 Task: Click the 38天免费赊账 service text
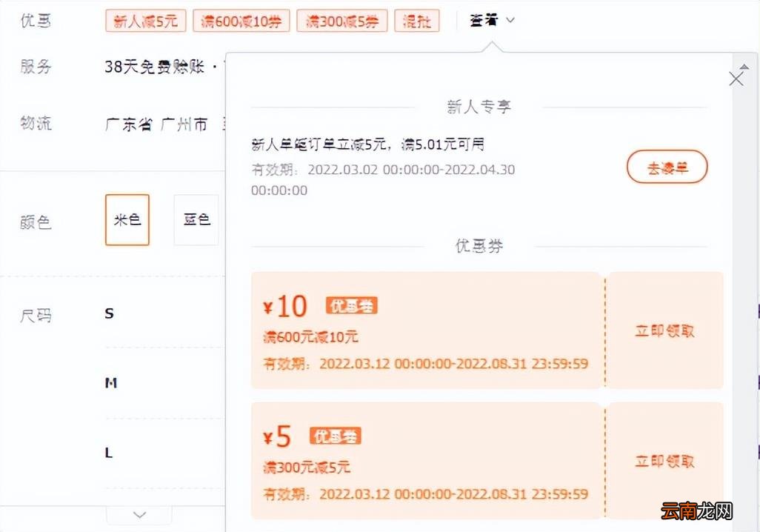pyautogui.click(x=154, y=66)
